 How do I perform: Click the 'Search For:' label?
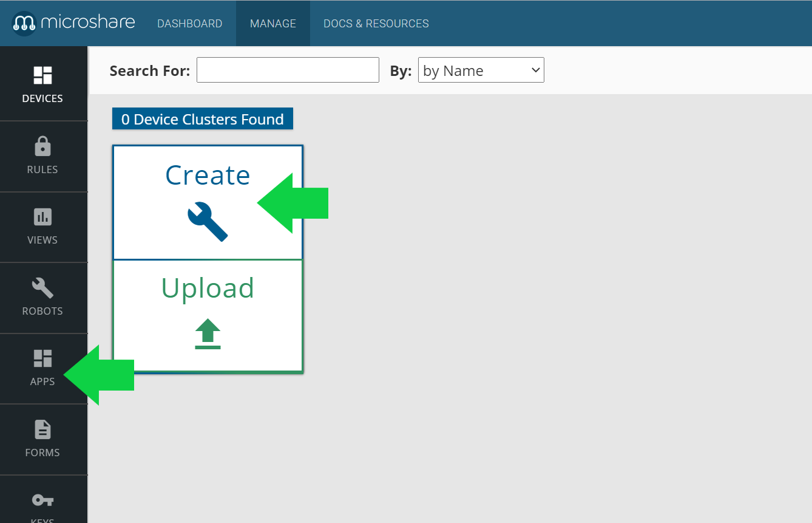[x=149, y=71]
